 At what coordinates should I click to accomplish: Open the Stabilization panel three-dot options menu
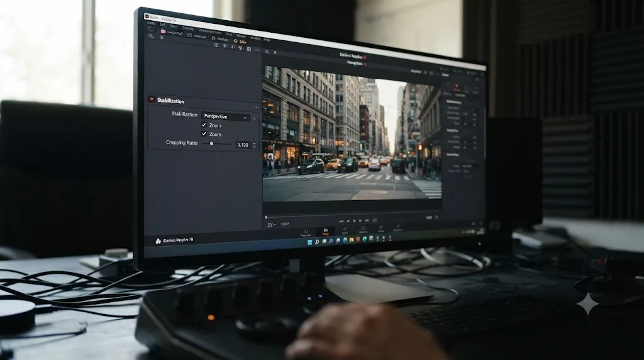click(x=257, y=108)
